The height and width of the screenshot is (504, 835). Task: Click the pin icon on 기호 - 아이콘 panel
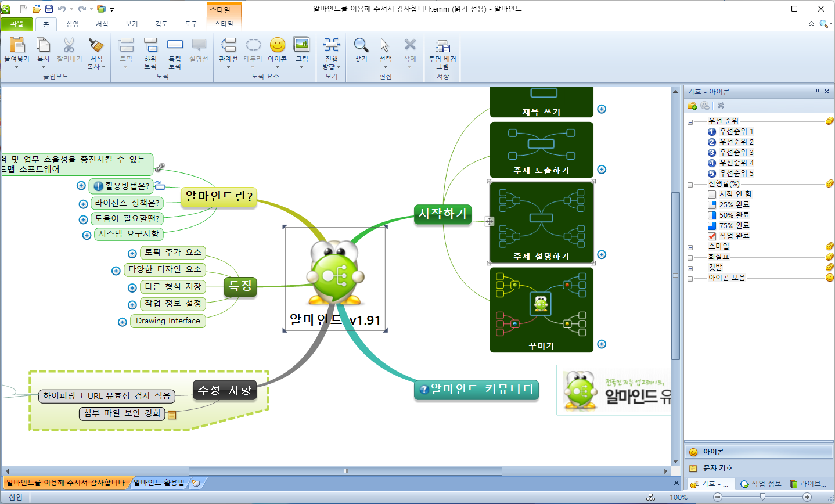[x=818, y=92]
